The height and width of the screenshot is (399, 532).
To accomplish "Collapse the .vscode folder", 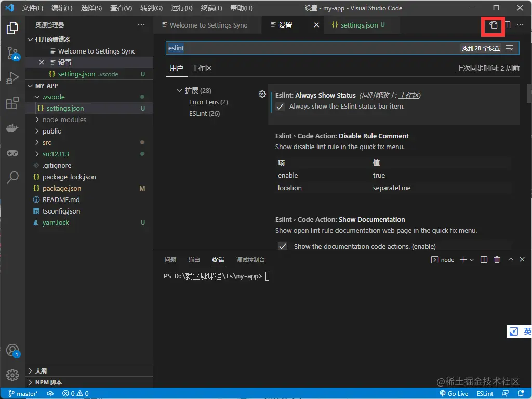I will click(x=37, y=97).
